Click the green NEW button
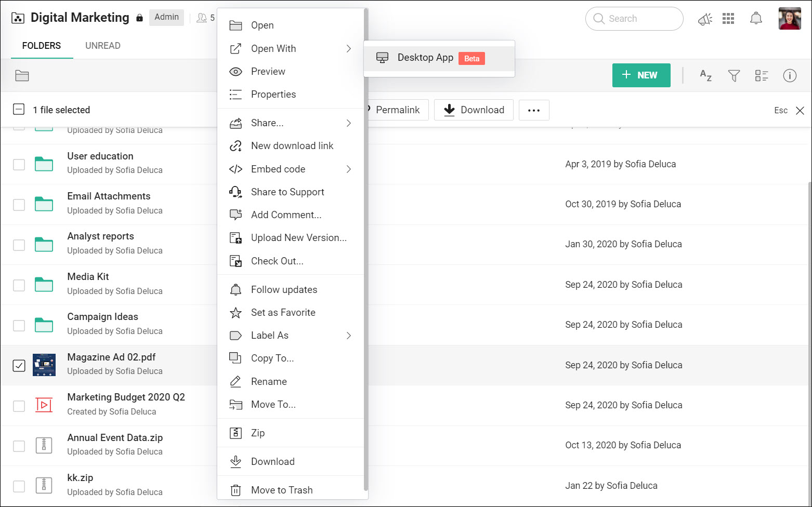812x507 pixels. coord(641,75)
